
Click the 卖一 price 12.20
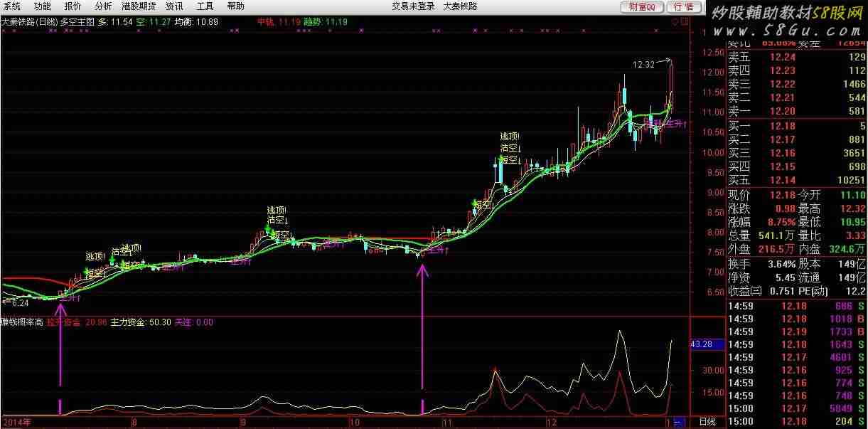(783, 111)
